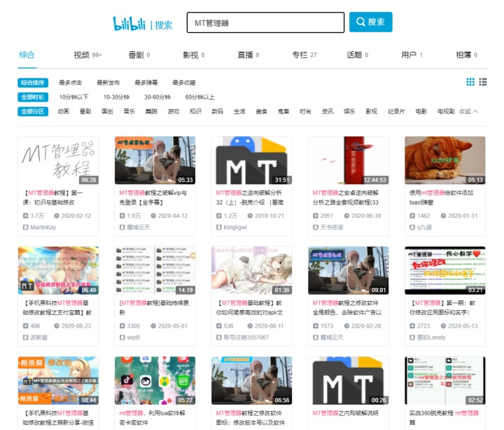Open the 直播 tab
This screenshot has width=504, height=430.
248,55
